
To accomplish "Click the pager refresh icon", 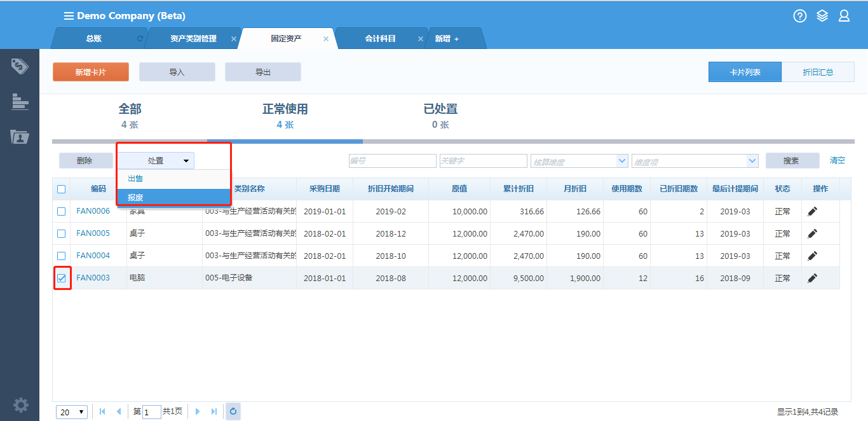I will click(x=233, y=411).
